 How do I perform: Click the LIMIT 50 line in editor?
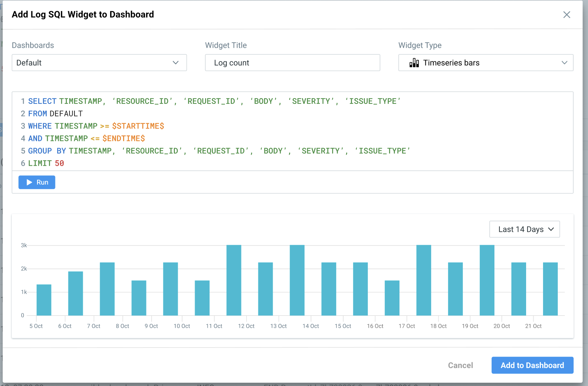click(x=46, y=163)
